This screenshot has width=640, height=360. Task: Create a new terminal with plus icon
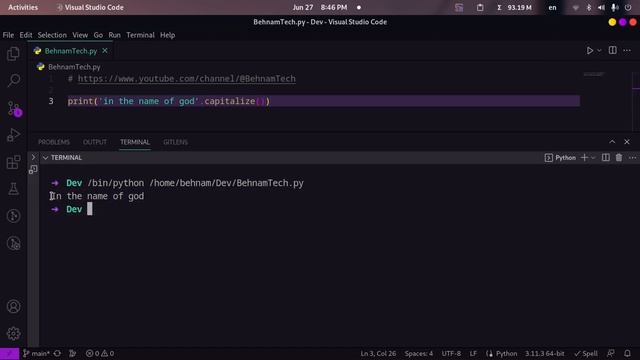tap(584, 158)
